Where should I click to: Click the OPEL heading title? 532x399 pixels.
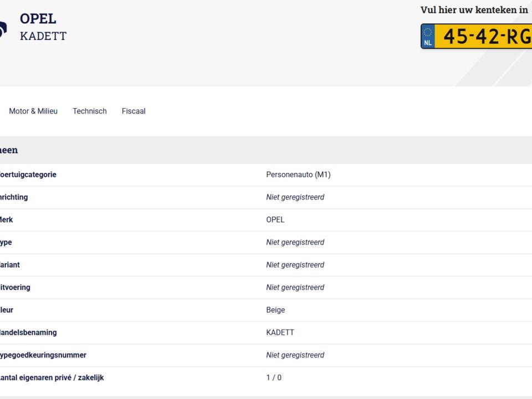(38, 19)
